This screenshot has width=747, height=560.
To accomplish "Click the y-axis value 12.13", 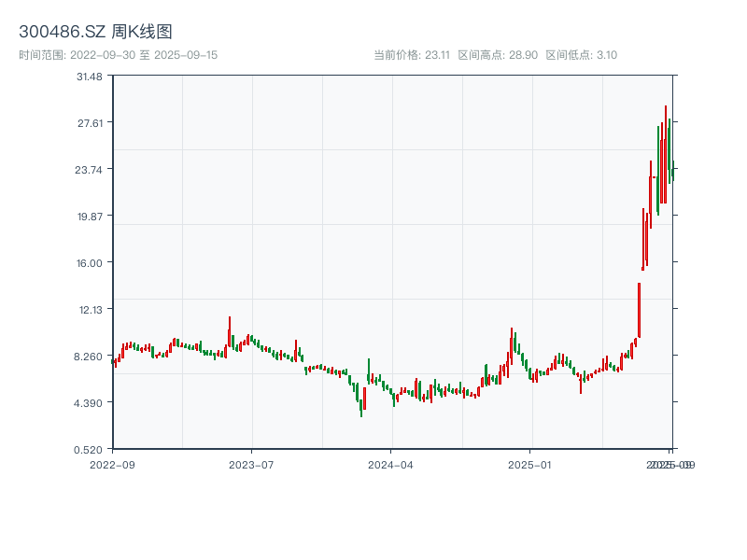I will 91,310.
